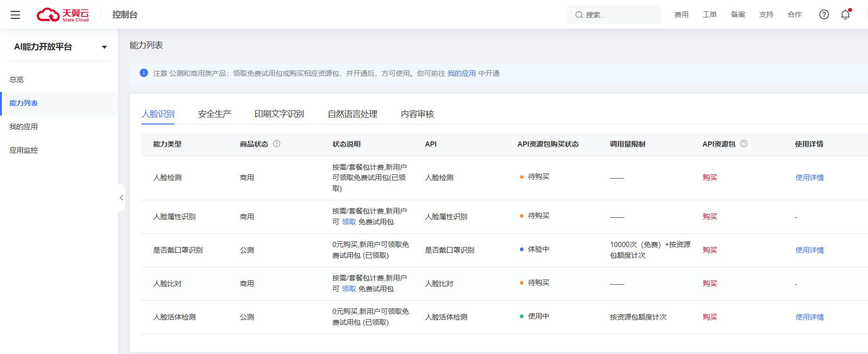
Task: Click help icon next to 商品状态
Action: 277,144
